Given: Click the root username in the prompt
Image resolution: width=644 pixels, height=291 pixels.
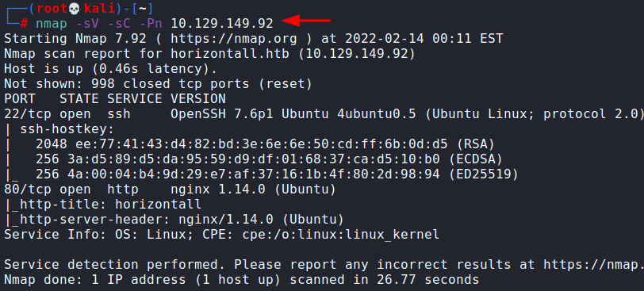Looking at the screenshot, I should coord(52,9).
